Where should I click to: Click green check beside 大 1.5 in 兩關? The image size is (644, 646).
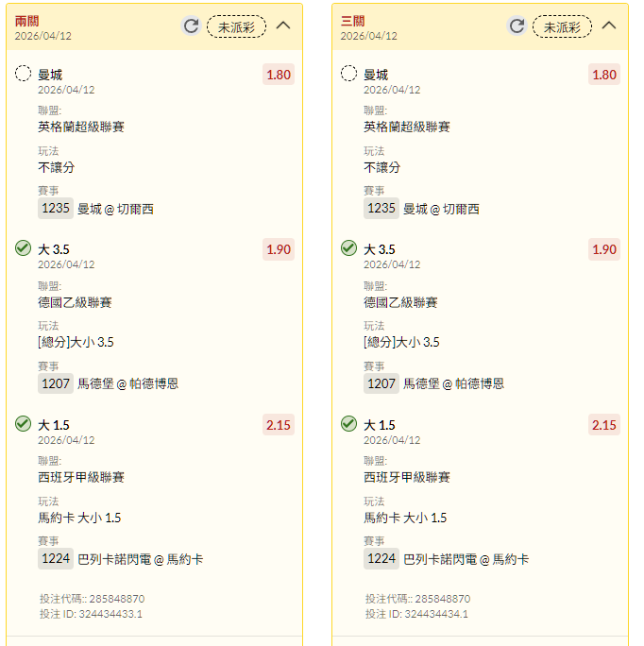pyautogui.click(x=24, y=424)
